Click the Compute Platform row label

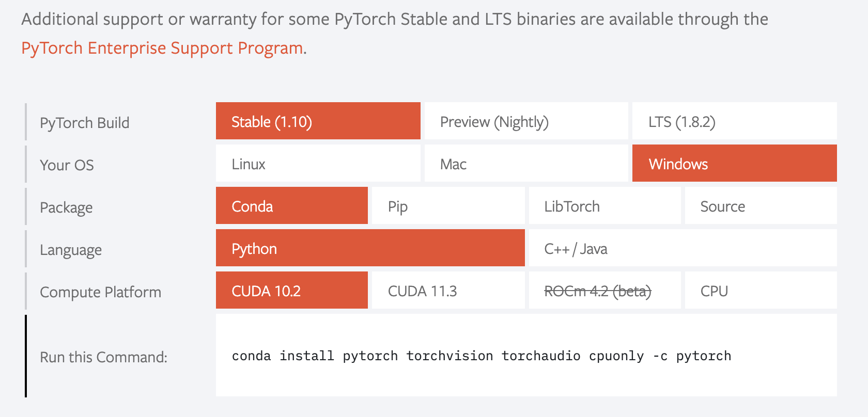point(100,292)
